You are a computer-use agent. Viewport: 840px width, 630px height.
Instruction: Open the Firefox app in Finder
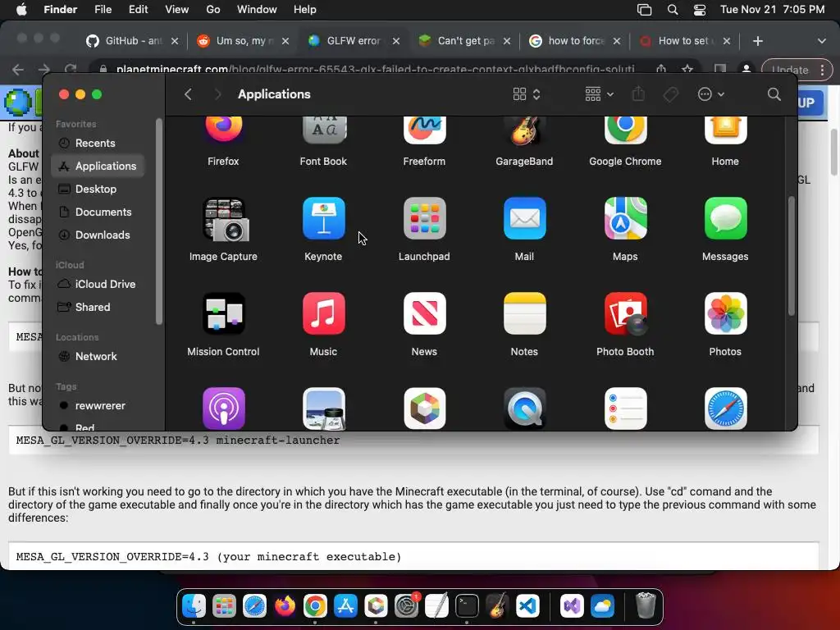(223, 130)
